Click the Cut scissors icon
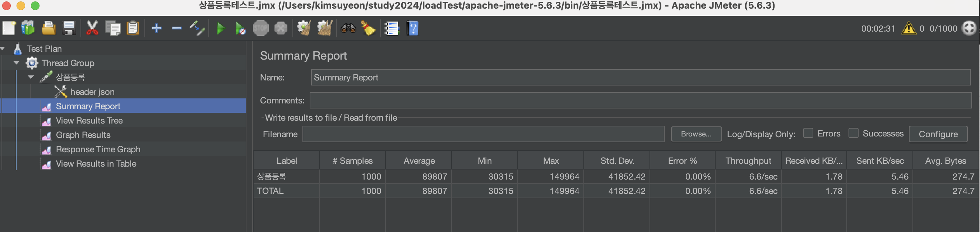 click(x=92, y=28)
